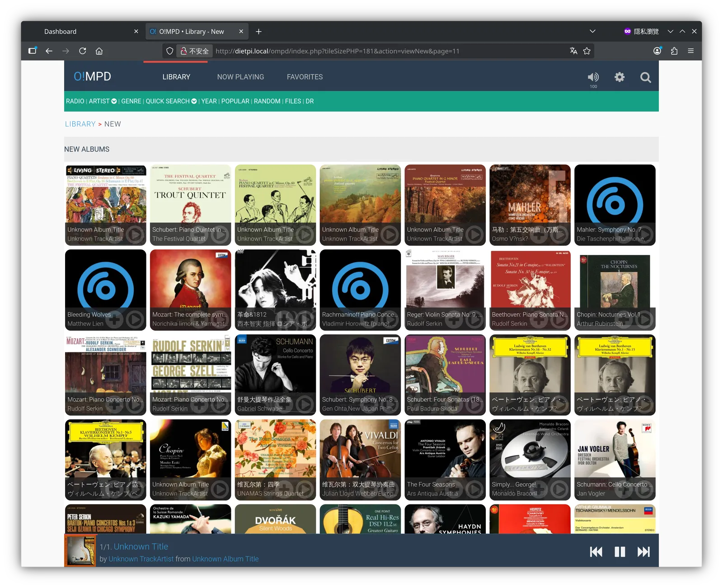The height and width of the screenshot is (588, 723).
Task: Select the LIBRARY tab in header
Action: [x=176, y=77]
